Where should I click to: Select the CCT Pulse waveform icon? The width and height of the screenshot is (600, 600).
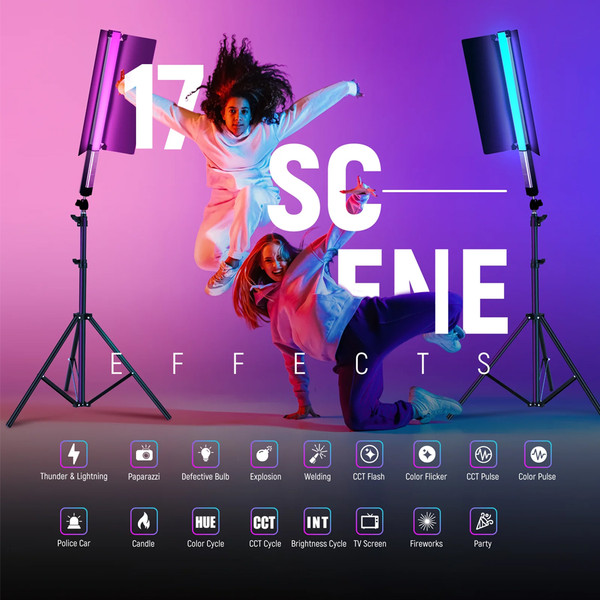click(483, 454)
